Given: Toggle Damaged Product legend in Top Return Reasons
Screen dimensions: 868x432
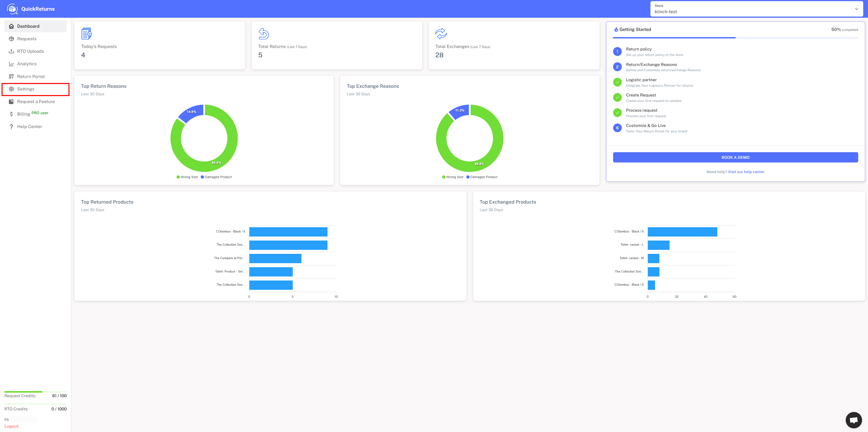Looking at the screenshot, I should [x=216, y=177].
